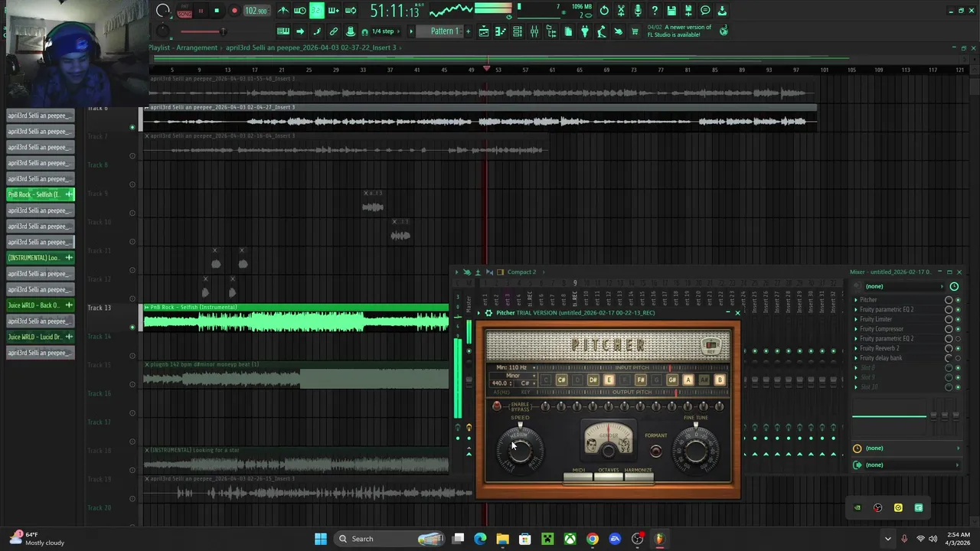
Task: Toggle loop recording icon
Action: tap(351, 11)
